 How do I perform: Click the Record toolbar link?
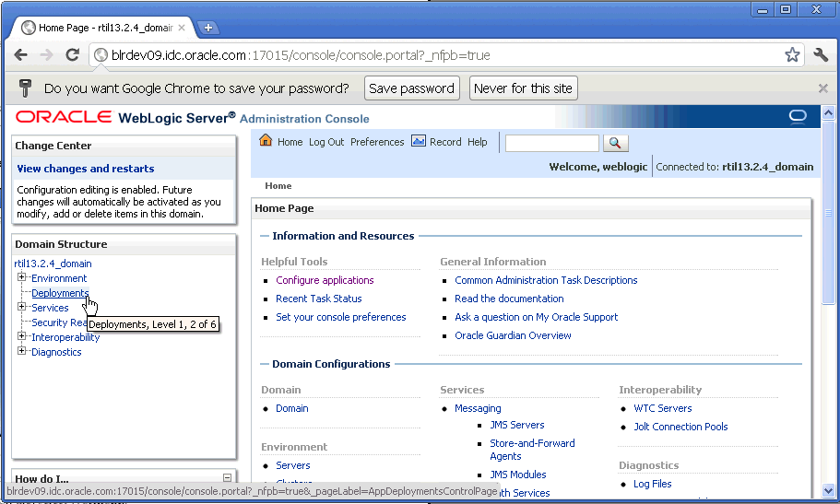click(445, 142)
